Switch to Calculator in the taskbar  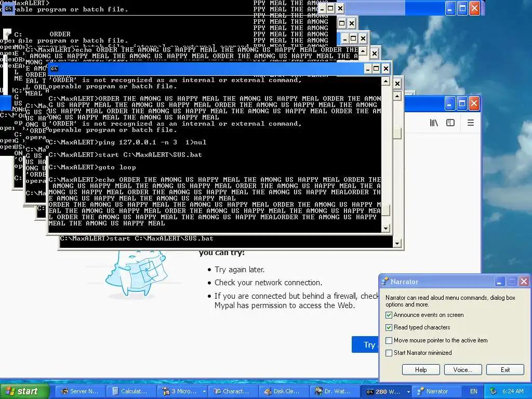coord(130,391)
